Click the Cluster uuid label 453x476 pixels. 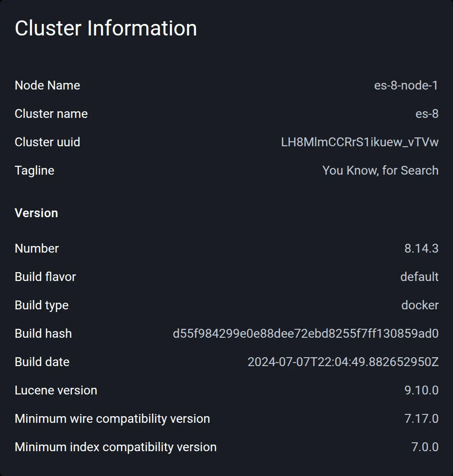(x=47, y=142)
